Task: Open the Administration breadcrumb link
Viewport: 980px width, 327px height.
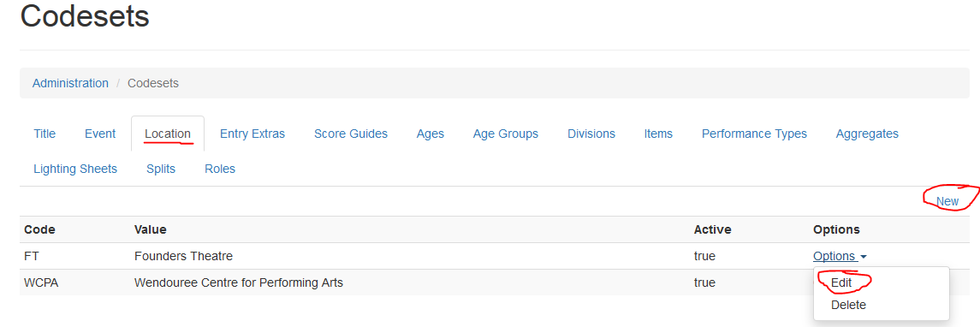Action: click(70, 83)
